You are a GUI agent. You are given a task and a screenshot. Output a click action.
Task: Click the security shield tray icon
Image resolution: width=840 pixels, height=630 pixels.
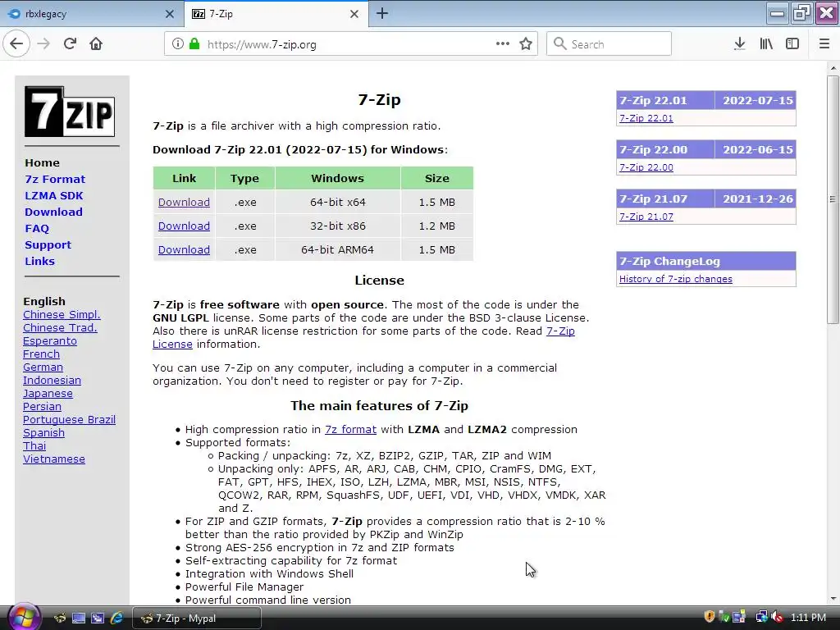710,617
